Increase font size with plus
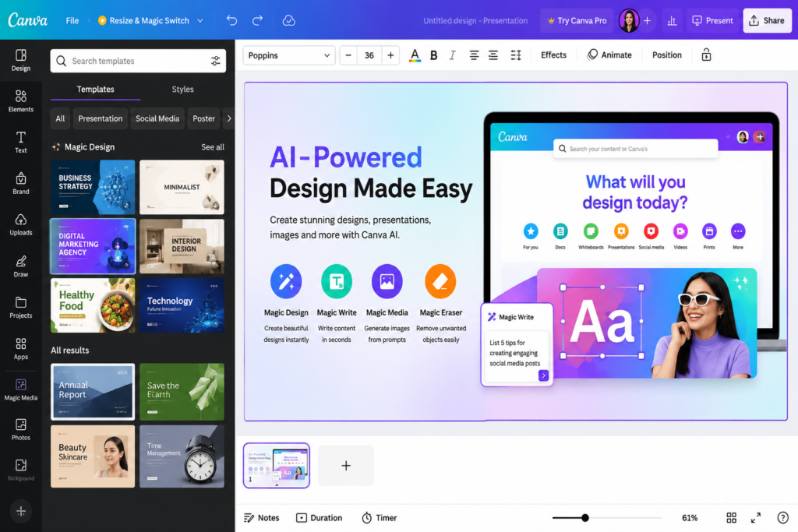Image resolution: width=798 pixels, height=532 pixels. point(390,55)
